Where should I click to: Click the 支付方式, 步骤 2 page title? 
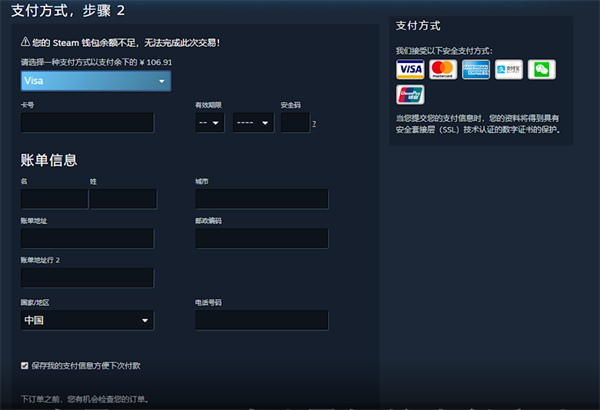68,10
